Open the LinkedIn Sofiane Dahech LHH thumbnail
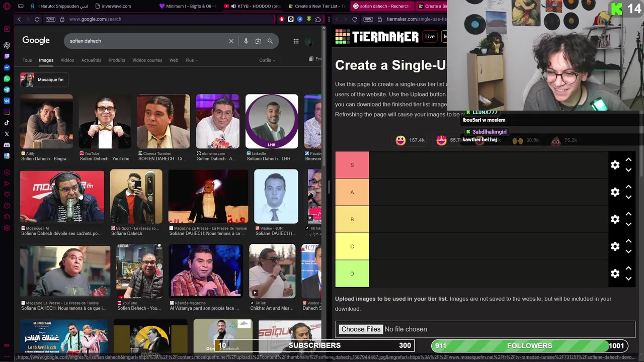644x362 pixels. (272, 121)
